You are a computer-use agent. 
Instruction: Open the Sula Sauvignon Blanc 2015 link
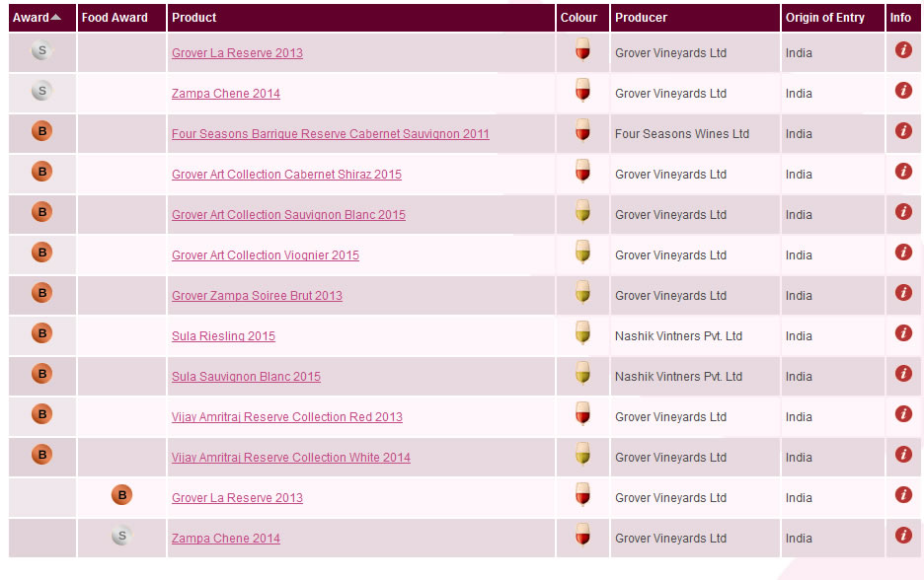pyautogui.click(x=246, y=376)
